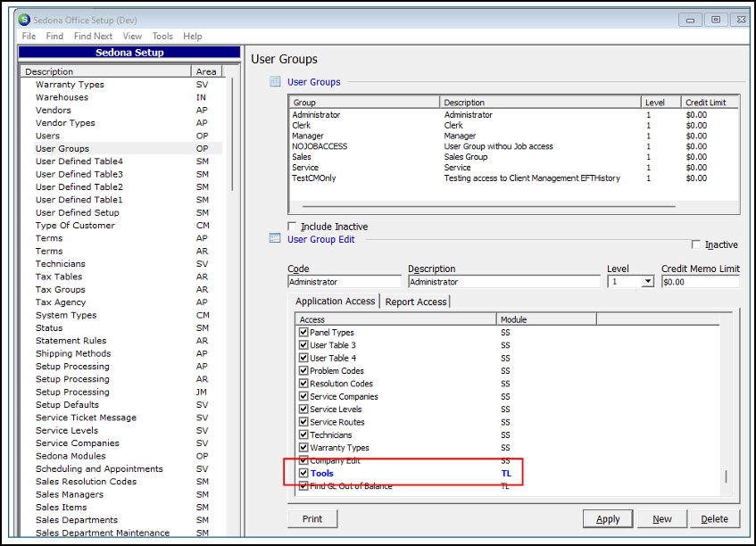Image resolution: width=756 pixels, height=546 pixels.
Task: Open the Tools menu
Action: pyautogui.click(x=162, y=37)
